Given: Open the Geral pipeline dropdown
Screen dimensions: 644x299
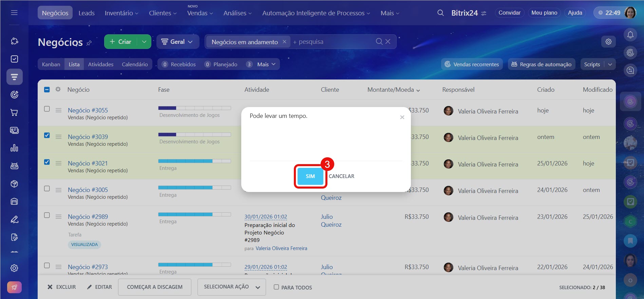Looking at the screenshot, I should click(177, 42).
